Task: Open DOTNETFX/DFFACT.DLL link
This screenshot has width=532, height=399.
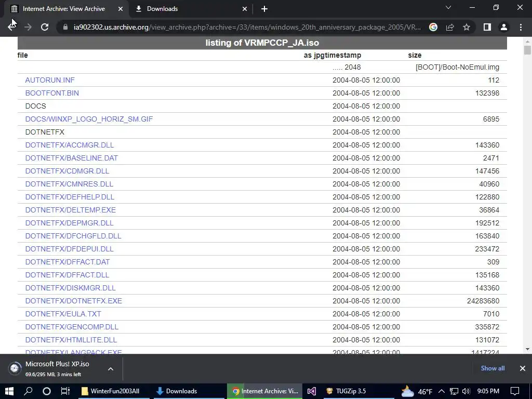Action: 67,275
